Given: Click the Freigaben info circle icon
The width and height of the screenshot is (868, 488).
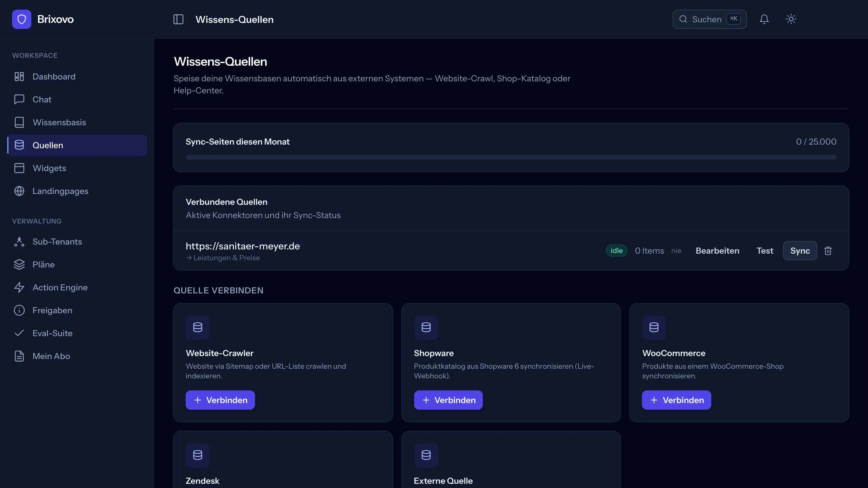Looking at the screenshot, I should [x=19, y=310].
